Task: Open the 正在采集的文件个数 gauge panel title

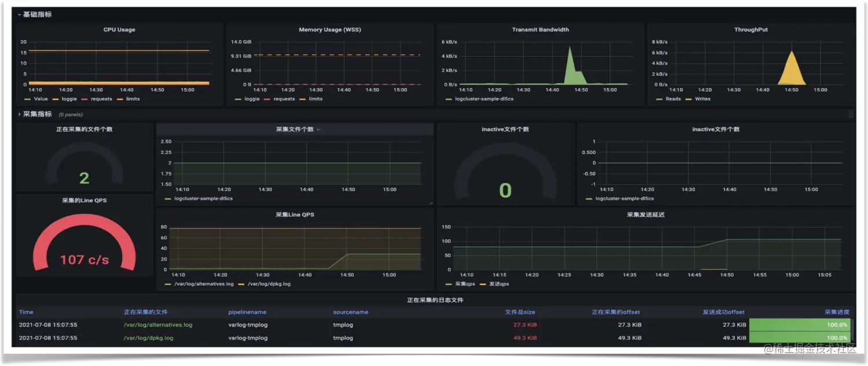Action: pos(84,129)
